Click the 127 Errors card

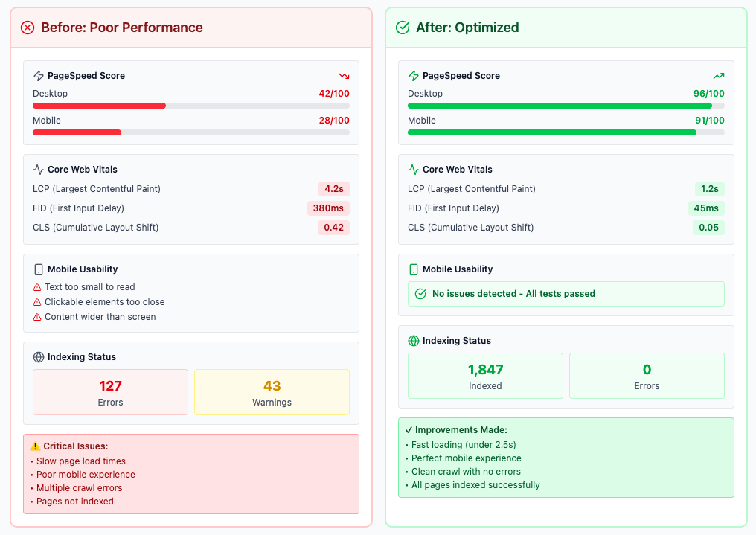110,392
